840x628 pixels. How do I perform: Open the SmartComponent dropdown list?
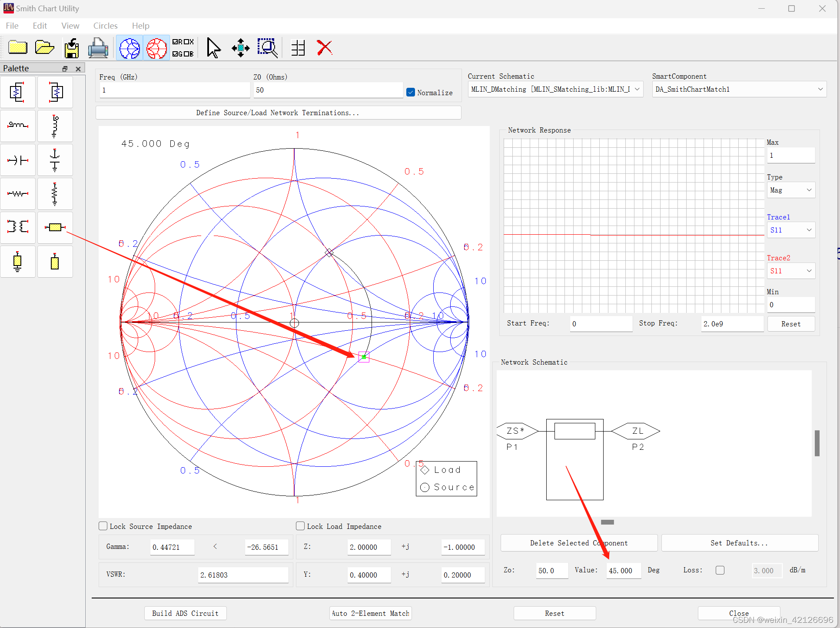tap(739, 89)
